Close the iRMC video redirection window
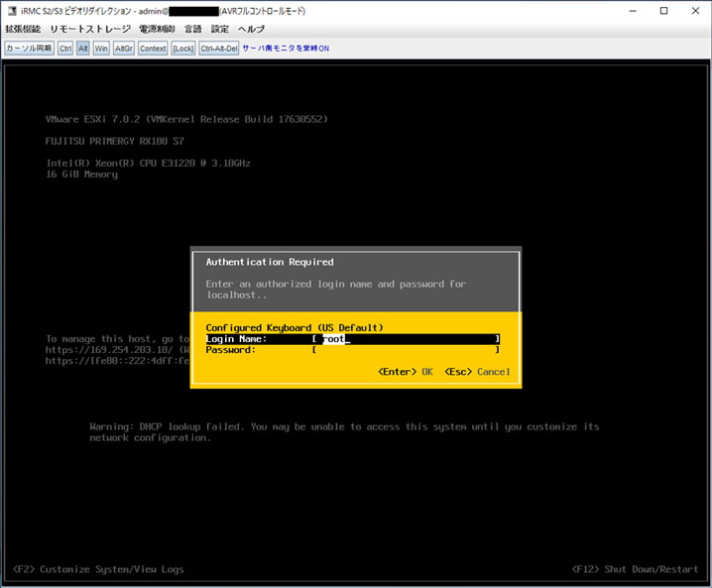Screen dimensions: 712x588 click(695, 11)
